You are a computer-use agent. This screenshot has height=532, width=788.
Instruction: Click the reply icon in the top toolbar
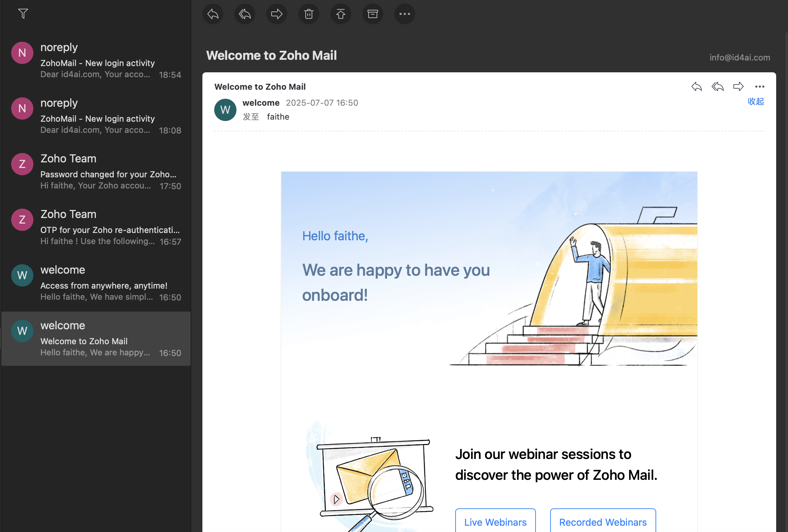point(213,14)
